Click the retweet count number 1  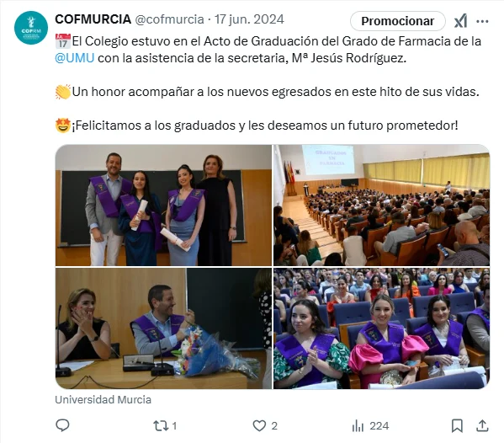(x=174, y=426)
